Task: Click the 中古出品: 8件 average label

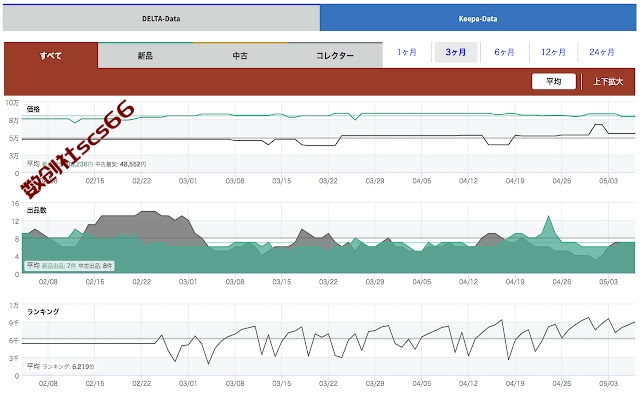Action: (95, 266)
